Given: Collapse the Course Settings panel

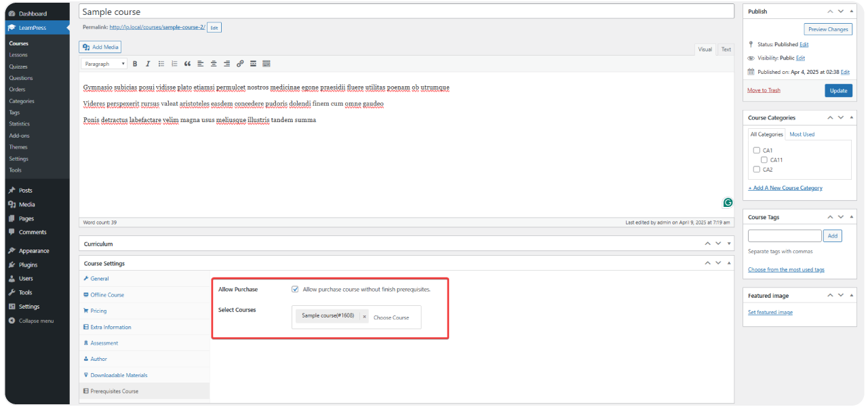Looking at the screenshot, I should (730, 263).
